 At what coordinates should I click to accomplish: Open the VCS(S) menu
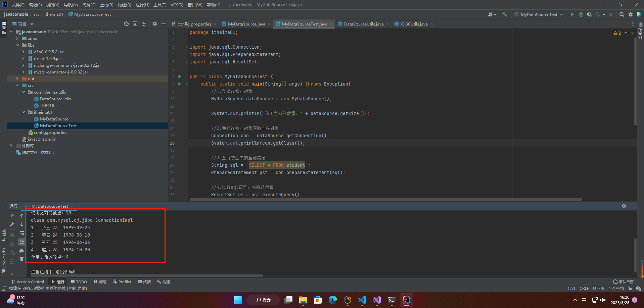coord(177,5)
